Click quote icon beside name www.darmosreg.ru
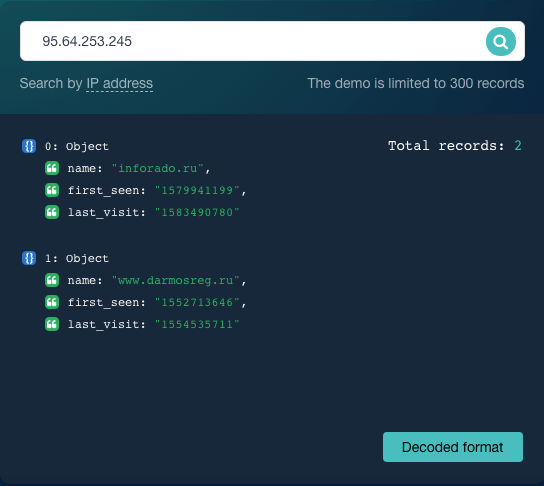This screenshot has height=486, width=544. point(52,280)
